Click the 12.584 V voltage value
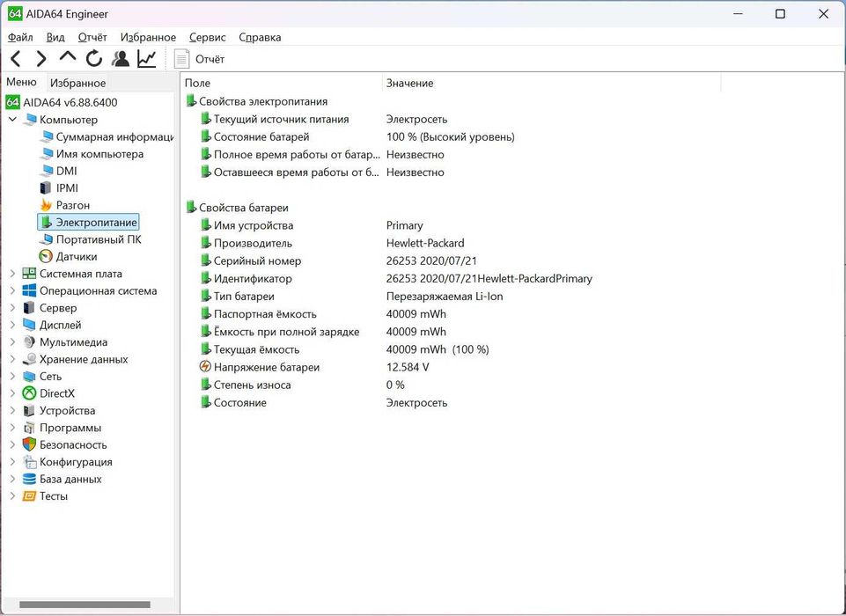This screenshot has height=616, width=846. click(408, 367)
